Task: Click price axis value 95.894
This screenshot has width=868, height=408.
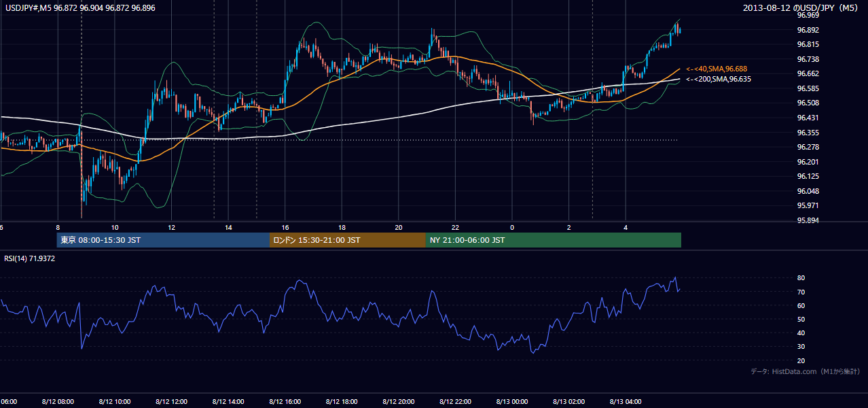Action: [x=809, y=220]
